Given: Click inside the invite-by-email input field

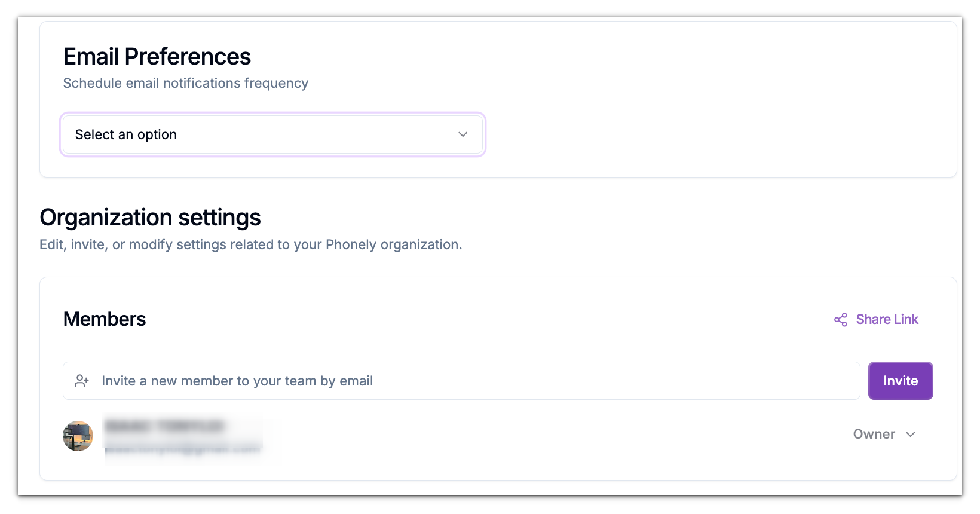Looking at the screenshot, I should pos(342,380).
